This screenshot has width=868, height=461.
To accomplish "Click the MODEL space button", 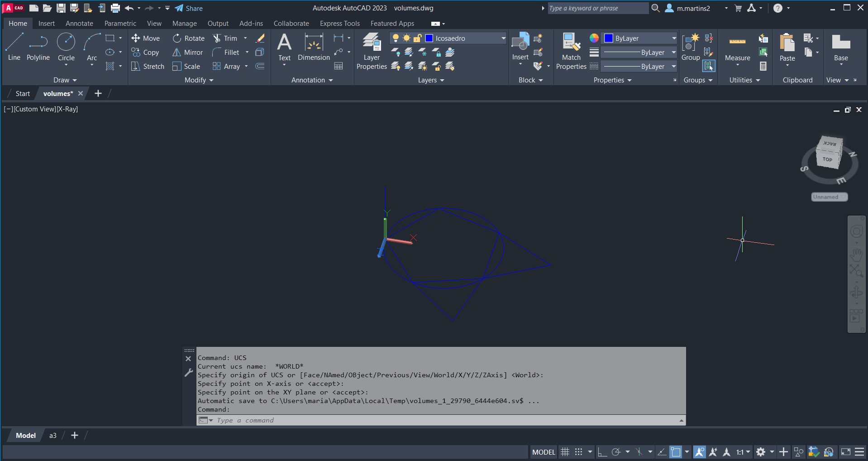I will [544, 452].
